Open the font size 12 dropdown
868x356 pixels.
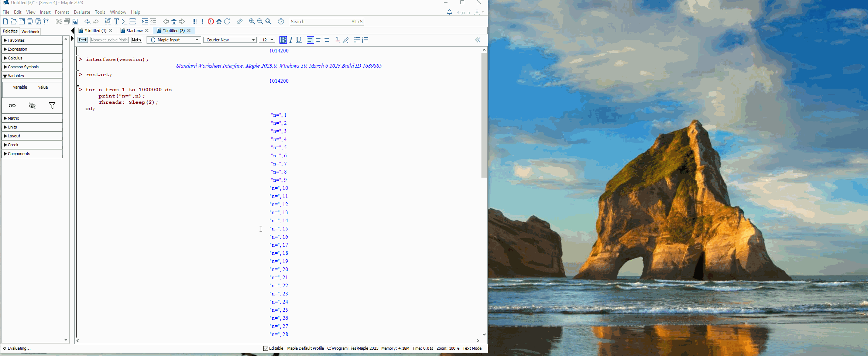point(267,40)
